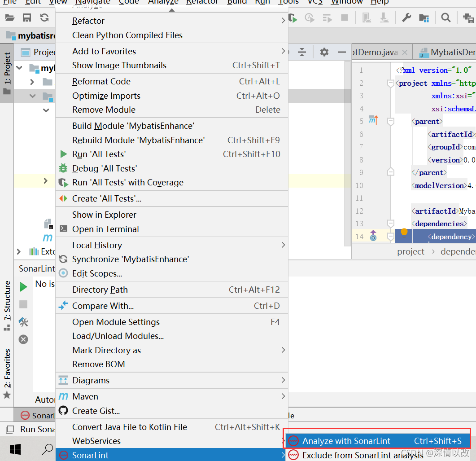The height and width of the screenshot is (461, 476).
Task: Expand the Refactor submenu arrow
Action: pos(283,21)
